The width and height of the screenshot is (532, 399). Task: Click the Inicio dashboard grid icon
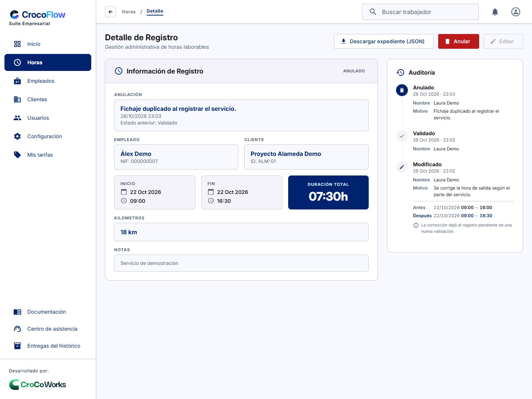click(17, 44)
